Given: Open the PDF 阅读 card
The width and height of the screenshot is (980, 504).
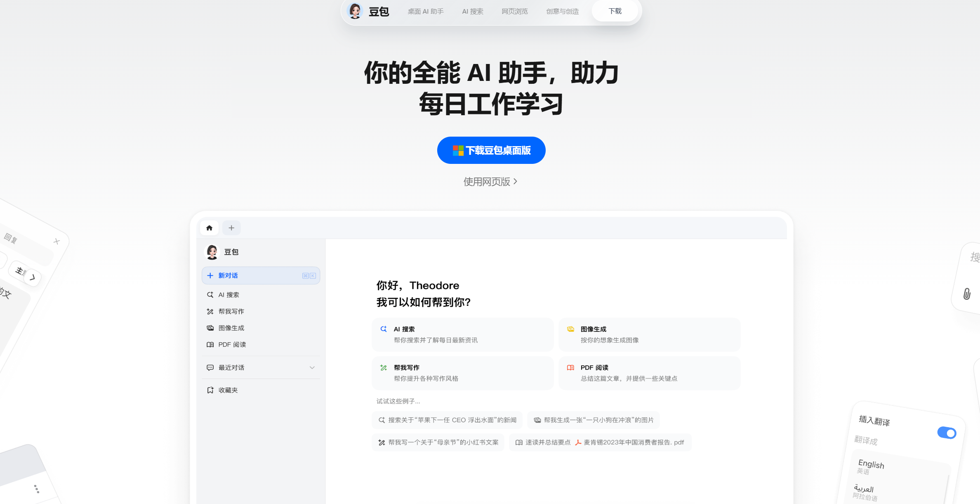Looking at the screenshot, I should click(649, 373).
